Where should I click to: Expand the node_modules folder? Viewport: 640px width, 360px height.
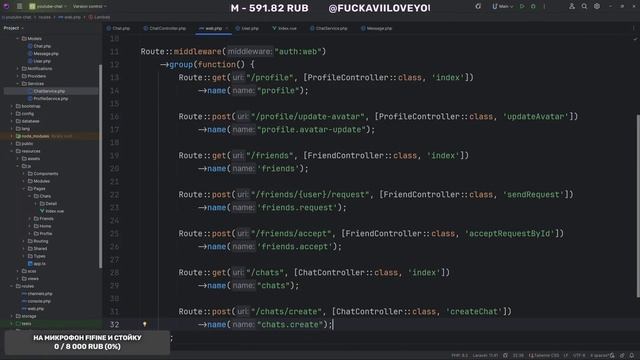tap(12, 136)
